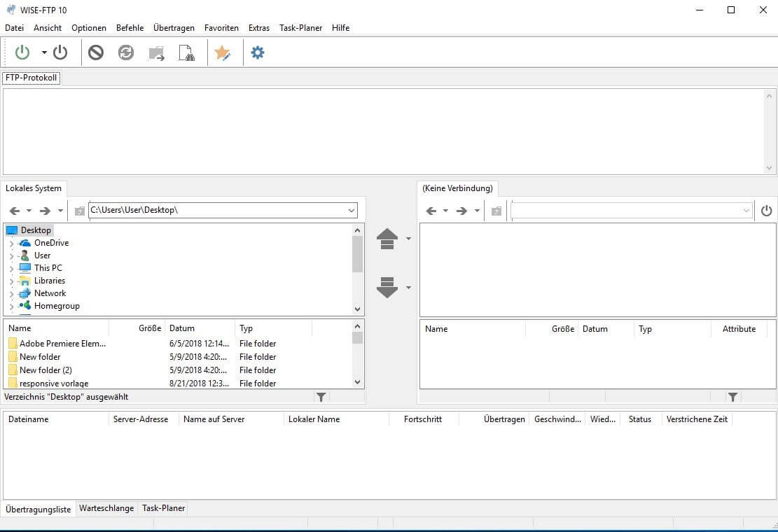Viewport: 778px width, 532px height.
Task: Open the local path combo box dropdown
Action: (352, 210)
